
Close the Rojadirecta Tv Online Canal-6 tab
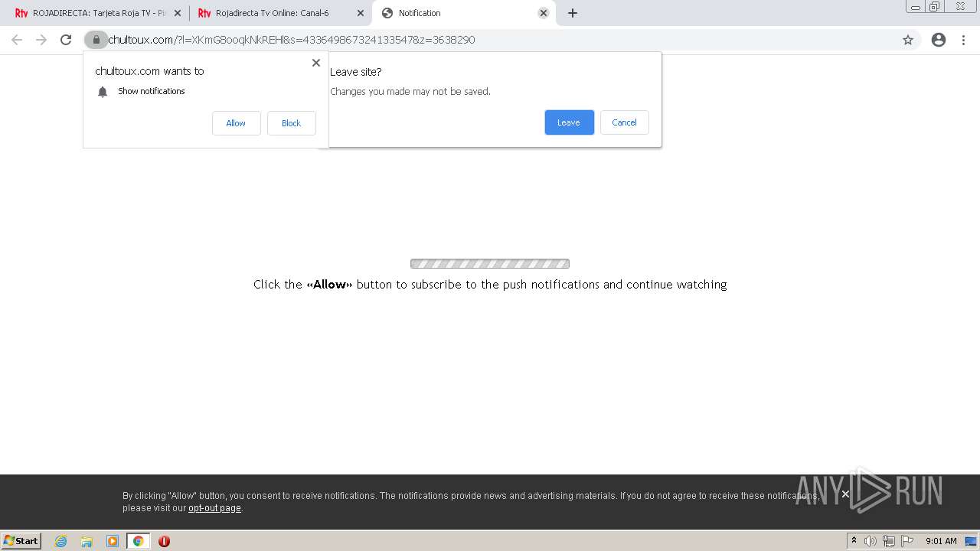(361, 13)
